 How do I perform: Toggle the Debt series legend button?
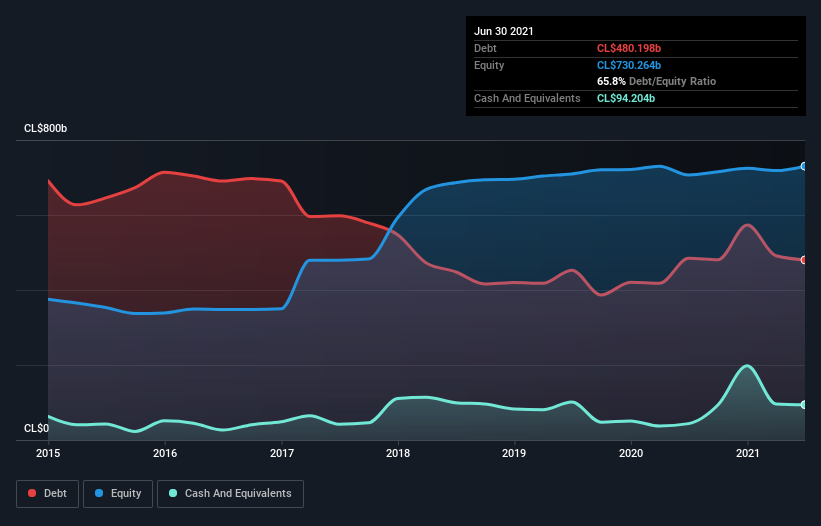tap(47, 494)
